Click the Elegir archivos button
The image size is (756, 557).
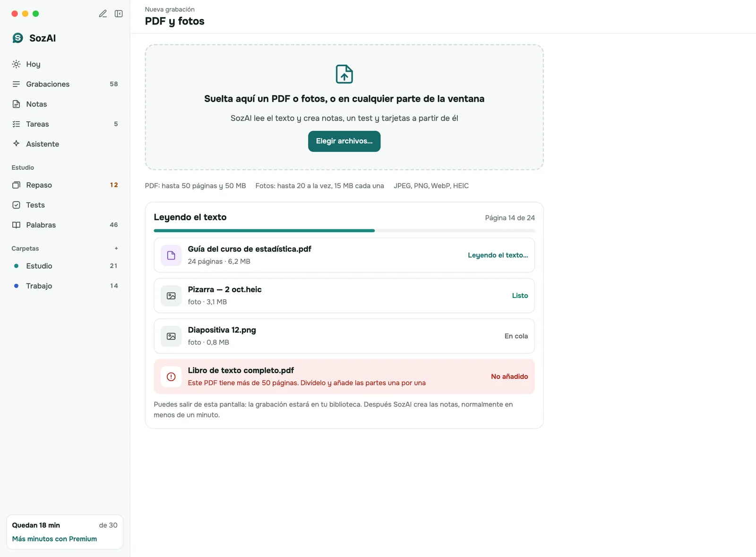[344, 141]
